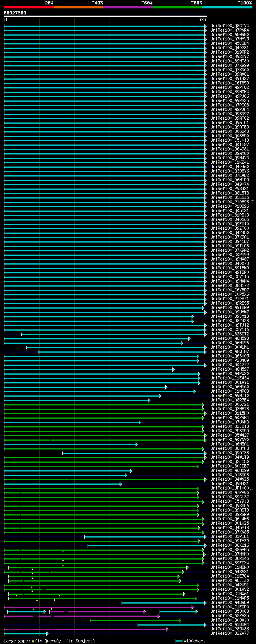Select the label UniRef100_A8R7E4
Image resolution: width=256 pixels, height=644 pixels.
(230, 400)
